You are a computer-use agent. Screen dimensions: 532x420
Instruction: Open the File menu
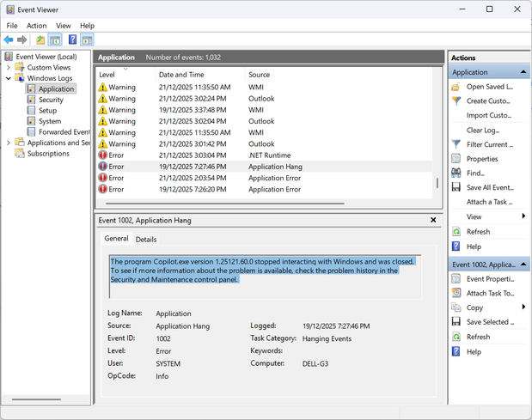click(x=12, y=26)
